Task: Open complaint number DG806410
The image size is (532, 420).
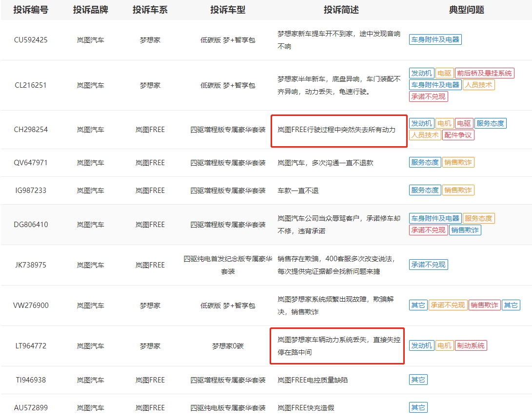Action: (x=31, y=225)
